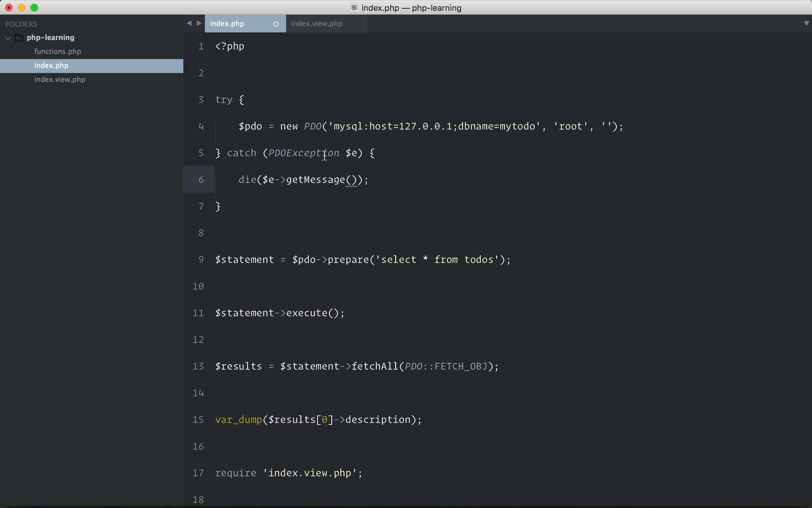This screenshot has width=812, height=508.
Task: Click 'PDOException' on line 5
Action: coord(304,153)
